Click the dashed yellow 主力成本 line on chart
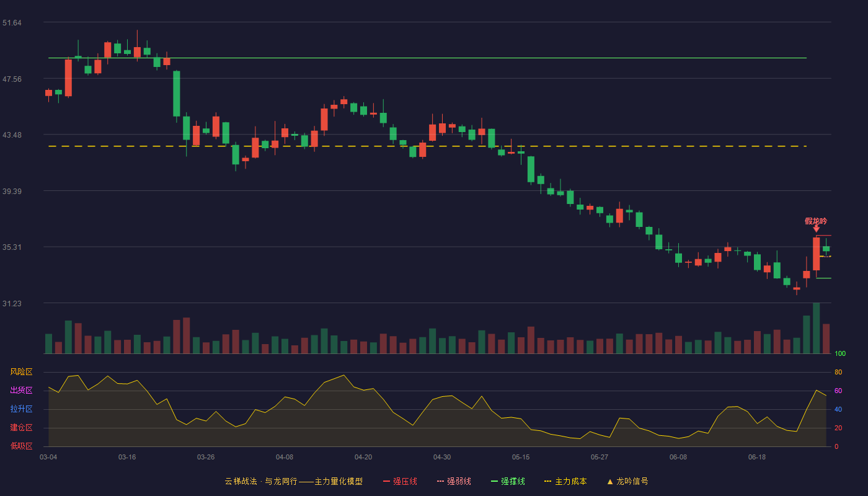 click(427, 146)
